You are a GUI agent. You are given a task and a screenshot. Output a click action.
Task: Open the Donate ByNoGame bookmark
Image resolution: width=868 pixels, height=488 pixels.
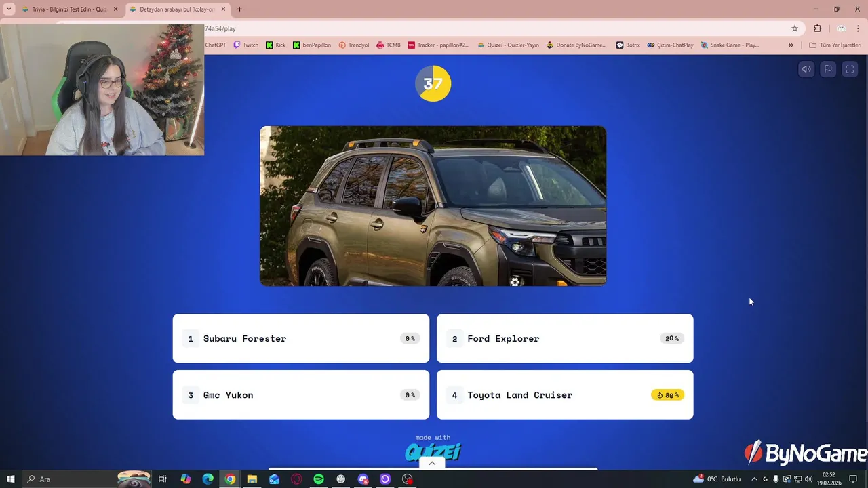tap(576, 45)
